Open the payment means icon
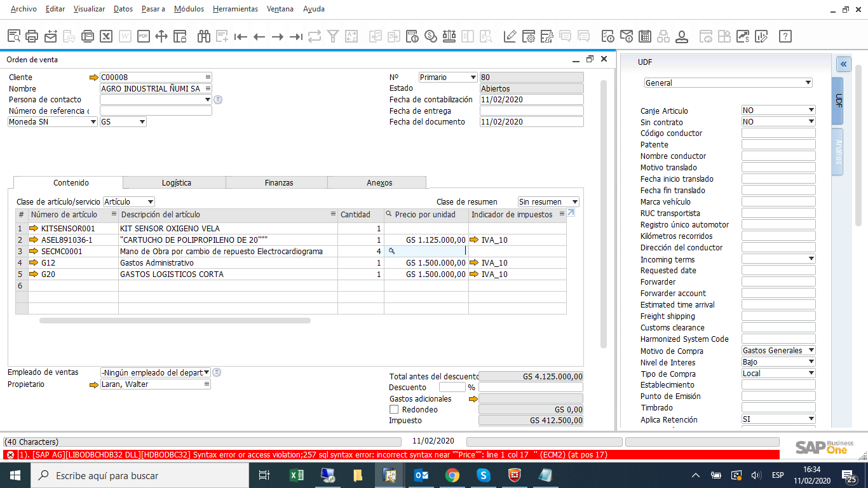Image resolution: width=868 pixels, height=488 pixels. tap(431, 36)
